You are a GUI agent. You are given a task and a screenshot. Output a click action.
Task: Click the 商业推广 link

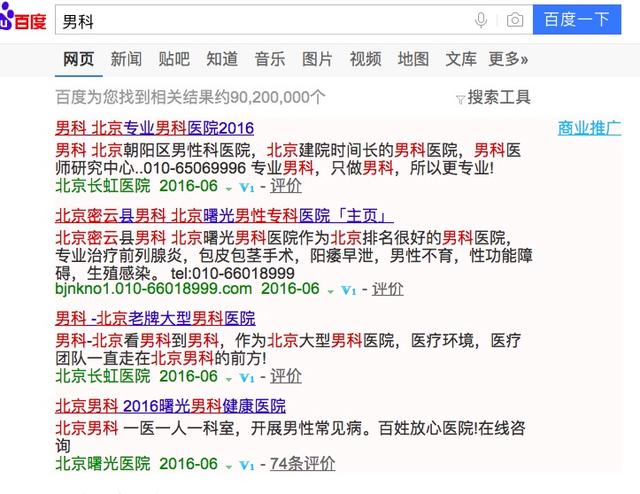click(x=589, y=128)
